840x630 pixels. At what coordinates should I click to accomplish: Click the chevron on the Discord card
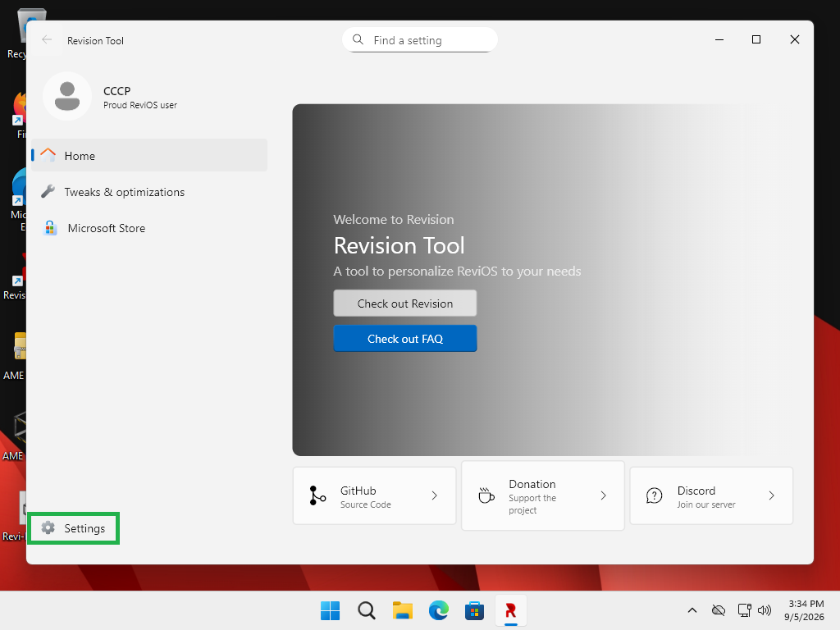tap(771, 495)
